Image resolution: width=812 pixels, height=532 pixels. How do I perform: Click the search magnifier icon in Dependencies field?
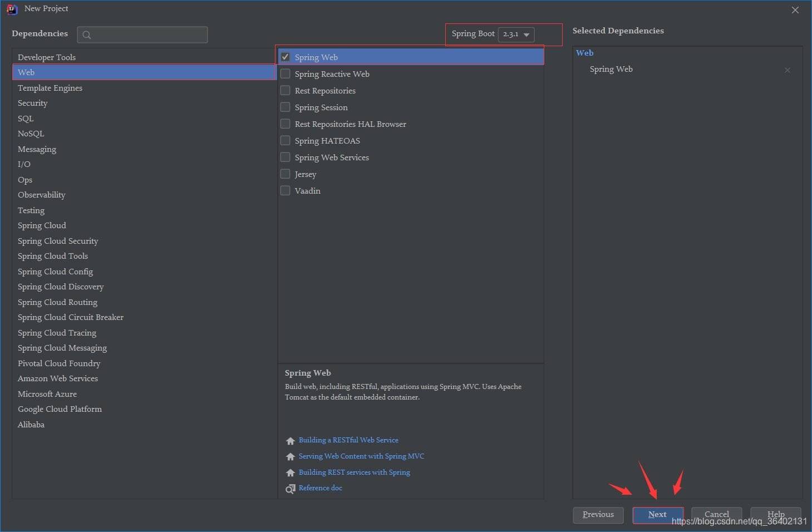[87, 35]
